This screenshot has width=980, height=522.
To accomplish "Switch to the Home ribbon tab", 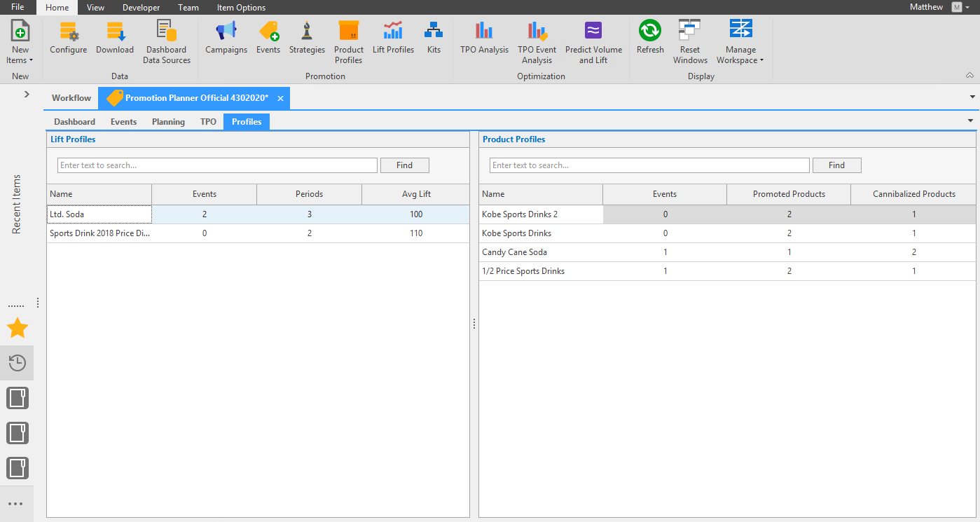I will [57, 7].
